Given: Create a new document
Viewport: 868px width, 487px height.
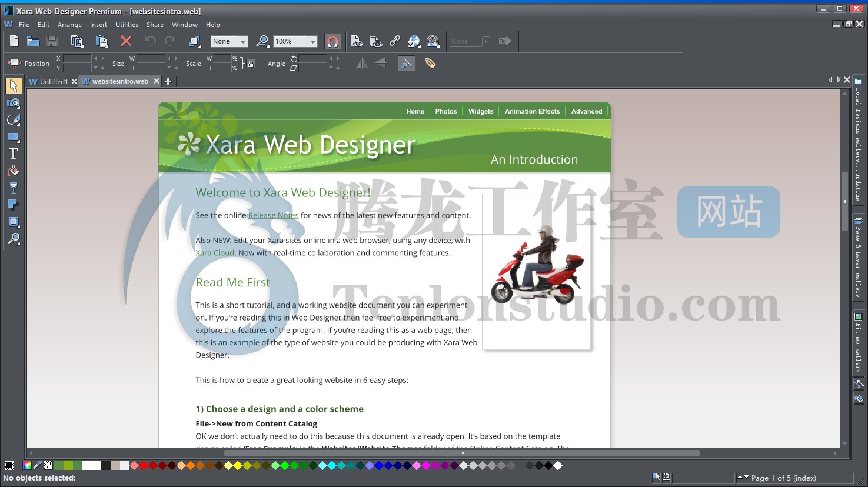Looking at the screenshot, I should point(14,41).
